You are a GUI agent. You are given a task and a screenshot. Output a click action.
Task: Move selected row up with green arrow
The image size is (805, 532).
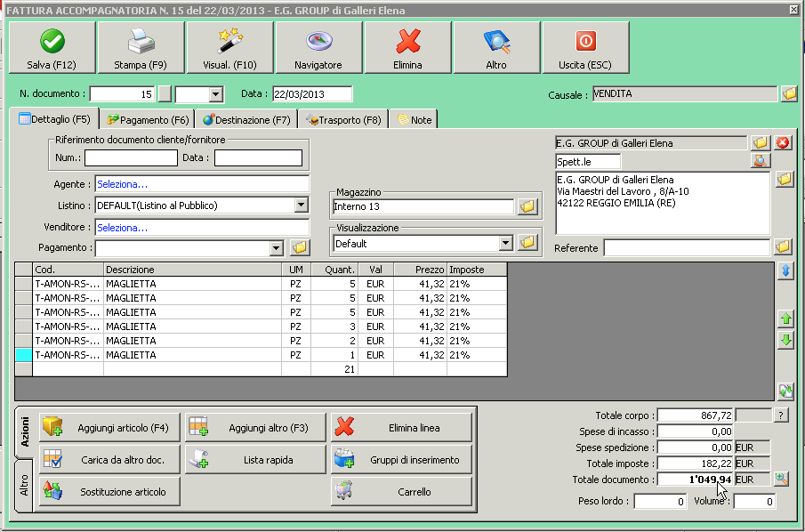point(785,318)
